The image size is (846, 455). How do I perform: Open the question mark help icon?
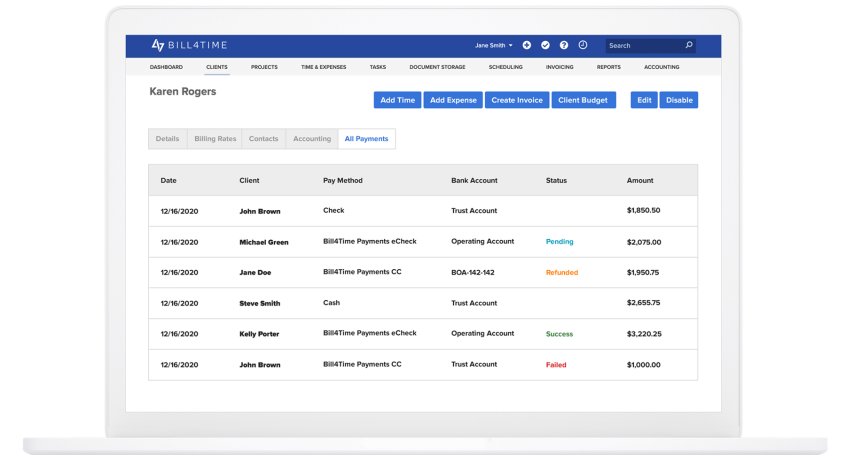(564, 45)
